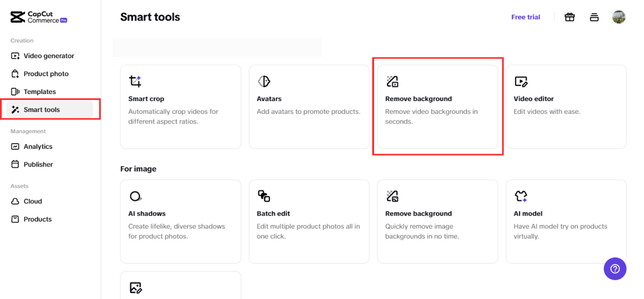The height and width of the screenshot is (299, 644).
Task: Click the Smart tools magic wand icon
Action: coord(15,110)
